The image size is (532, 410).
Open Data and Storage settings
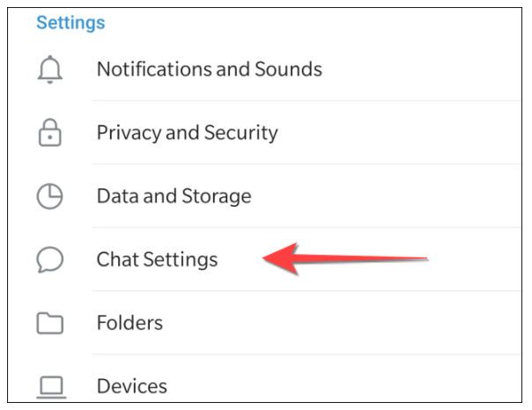[174, 196]
